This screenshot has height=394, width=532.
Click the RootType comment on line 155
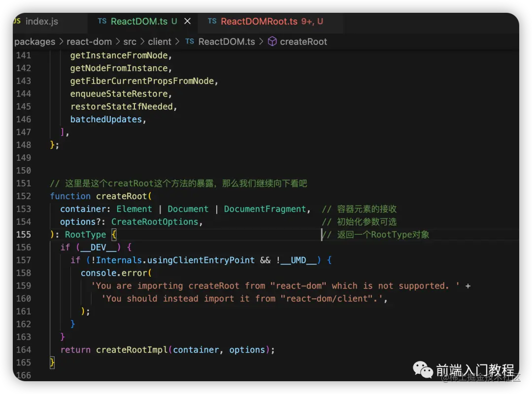click(375, 235)
